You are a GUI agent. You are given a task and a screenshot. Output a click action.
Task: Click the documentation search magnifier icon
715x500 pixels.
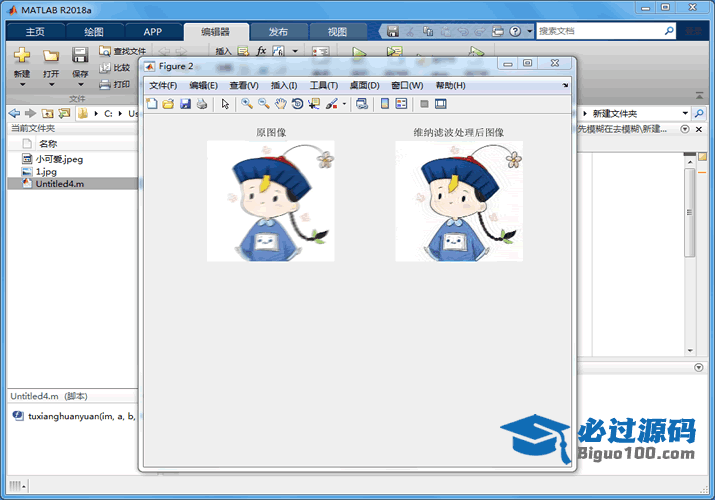coord(669,31)
